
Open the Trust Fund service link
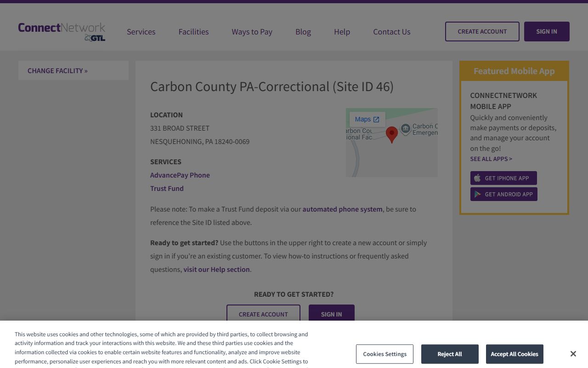(167, 188)
